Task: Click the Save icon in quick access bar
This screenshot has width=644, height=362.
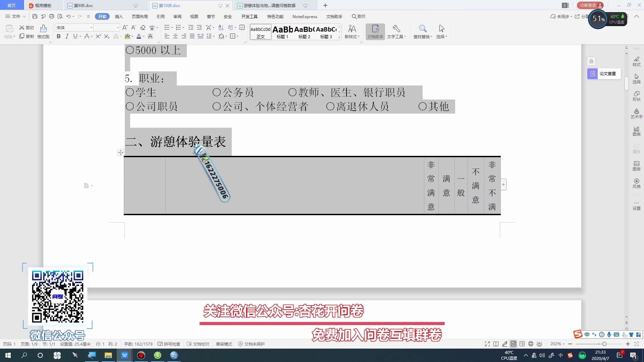Action: point(35,16)
